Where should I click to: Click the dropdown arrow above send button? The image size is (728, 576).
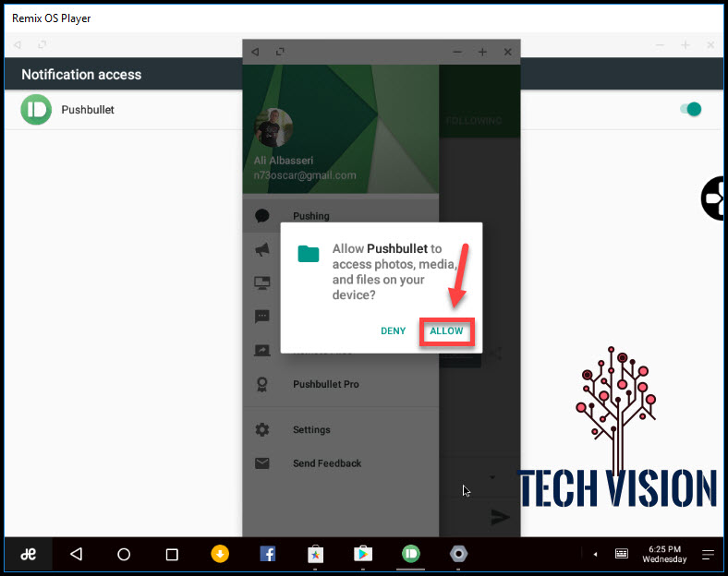tap(492, 476)
